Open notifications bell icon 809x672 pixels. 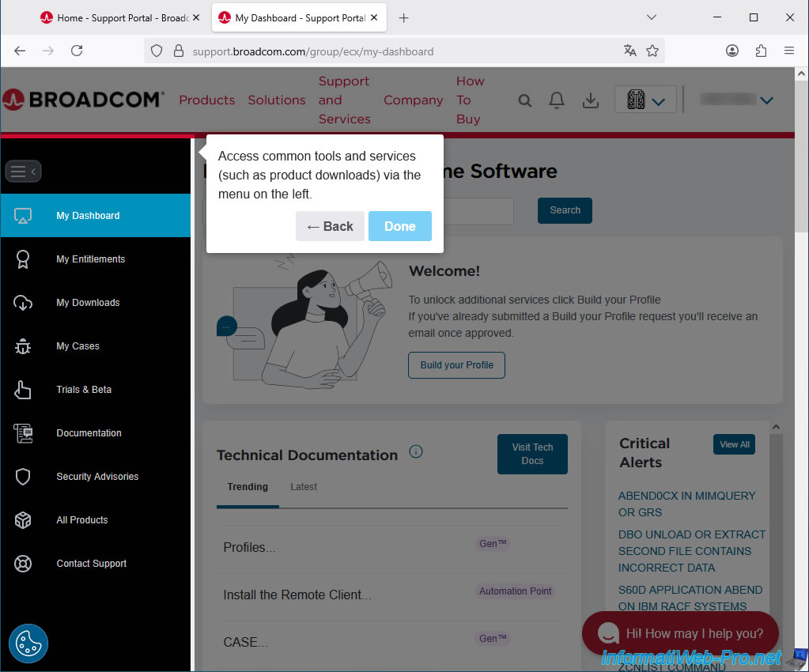pyautogui.click(x=557, y=100)
